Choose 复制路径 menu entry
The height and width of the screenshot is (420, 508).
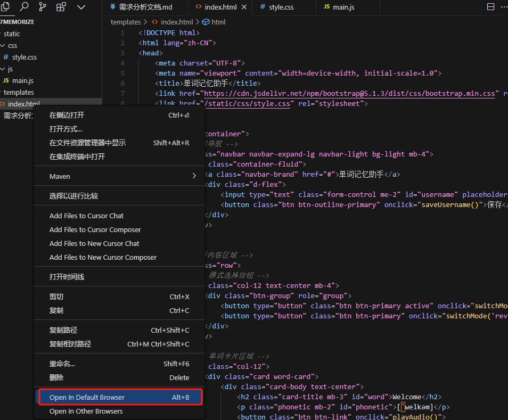[119, 330]
